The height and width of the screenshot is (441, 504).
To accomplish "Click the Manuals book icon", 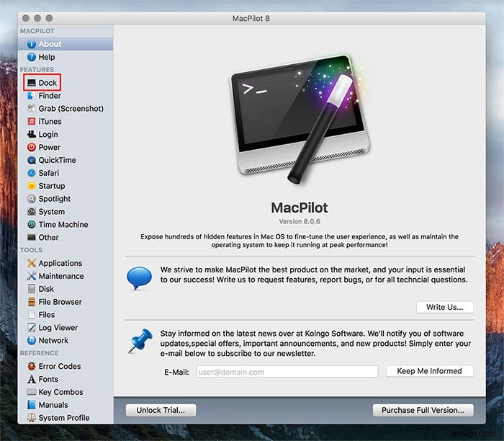I will [x=32, y=405].
